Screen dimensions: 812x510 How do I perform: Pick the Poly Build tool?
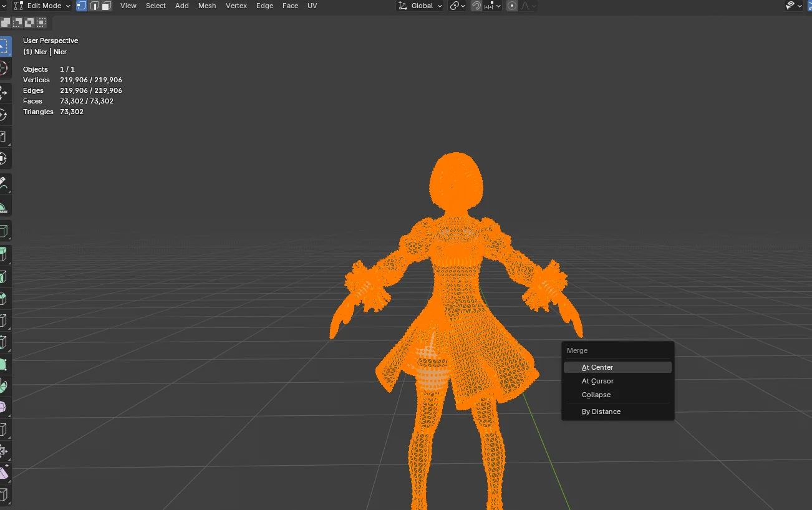tap(4, 364)
